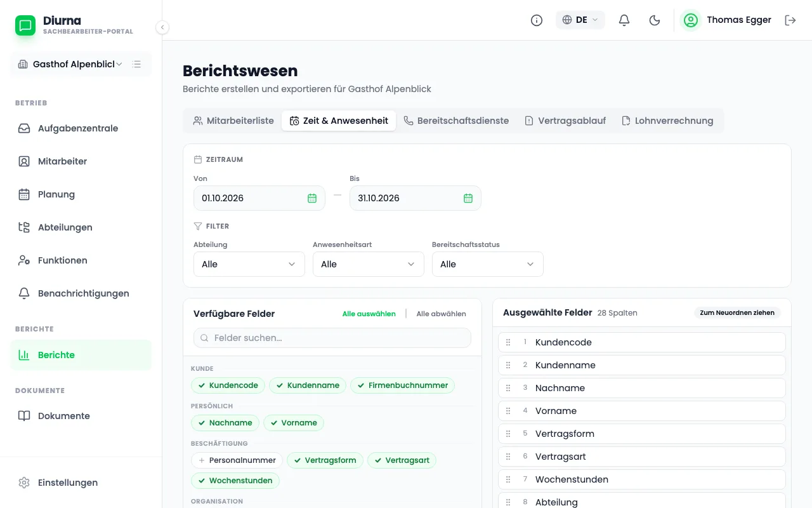Switch to the Bereitschaftsdienste tab
812x508 pixels.
(x=456, y=121)
